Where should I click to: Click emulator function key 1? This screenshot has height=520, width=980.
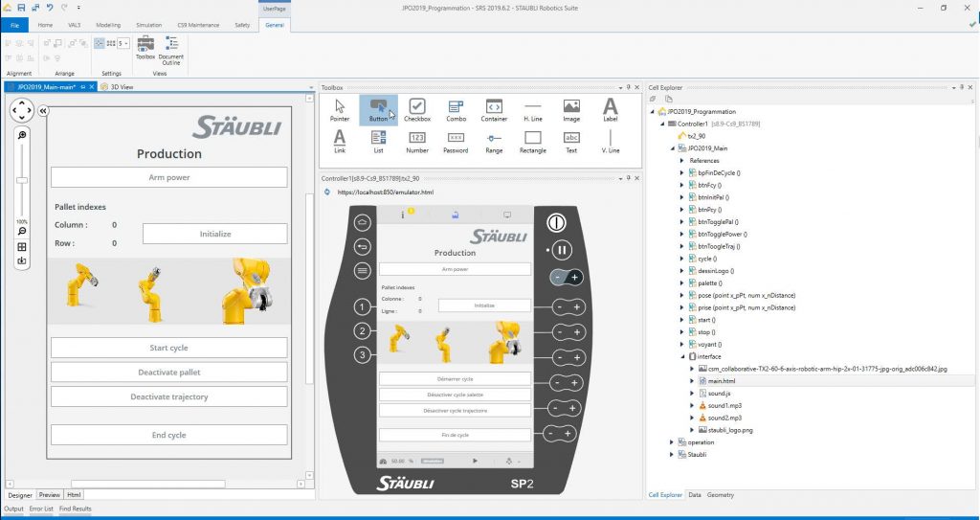[362, 306]
